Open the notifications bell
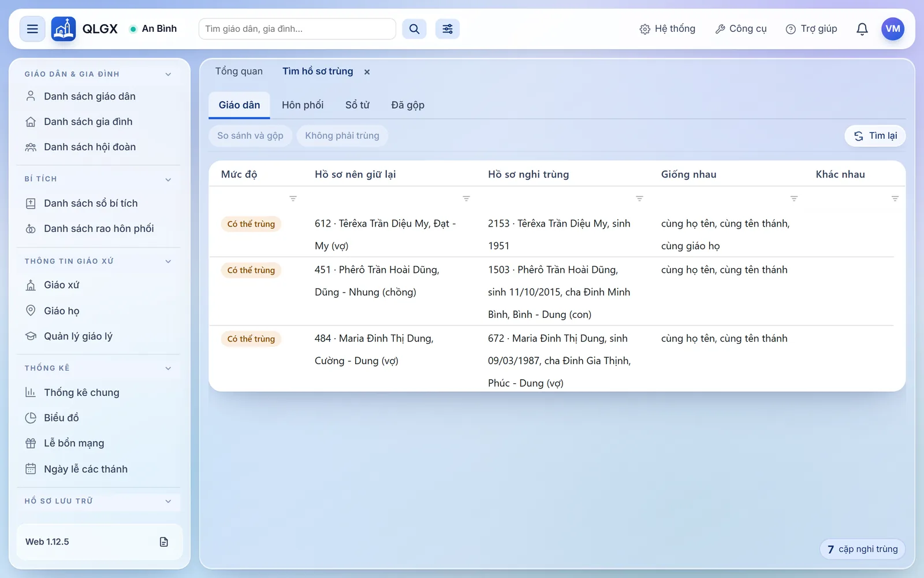This screenshot has height=578, width=924. click(862, 29)
